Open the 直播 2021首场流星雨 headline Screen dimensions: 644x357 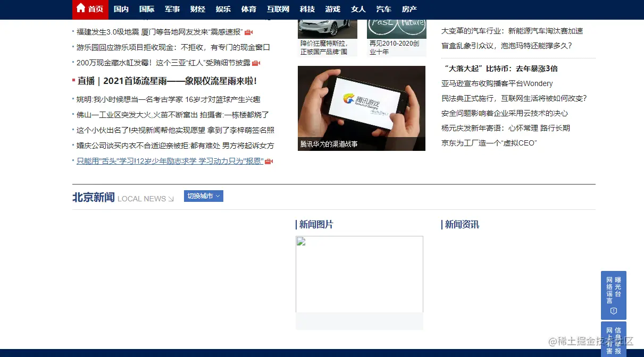(167, 81)
